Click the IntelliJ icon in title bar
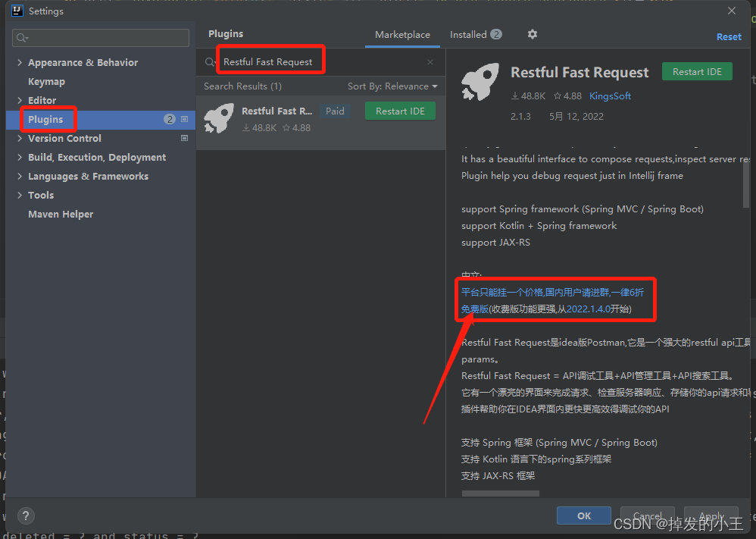756x539 pixels. tap(17, 11)
